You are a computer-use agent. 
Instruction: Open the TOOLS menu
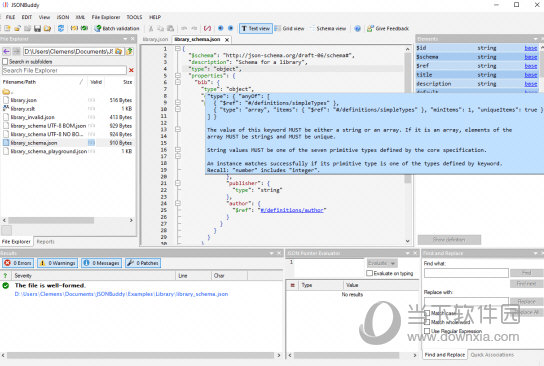point(134,17)
